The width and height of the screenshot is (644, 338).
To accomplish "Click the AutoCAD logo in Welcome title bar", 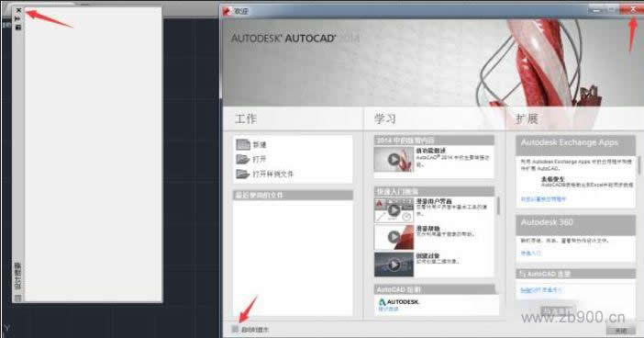I will (228, 12).
